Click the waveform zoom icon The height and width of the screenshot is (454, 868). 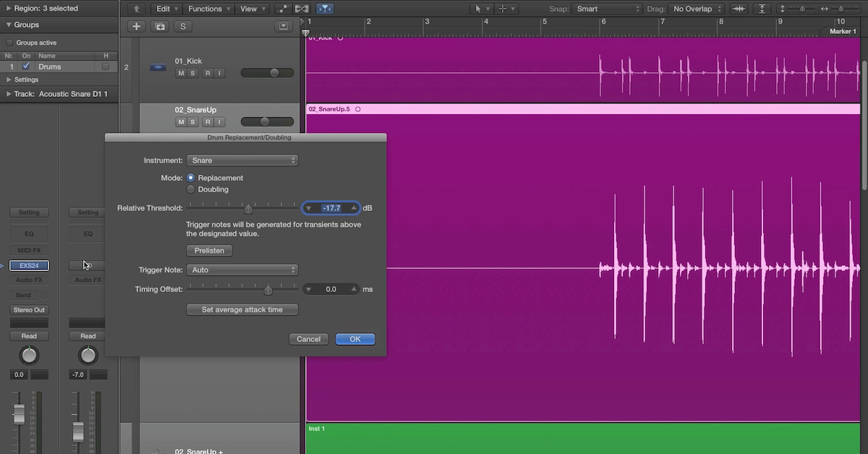pos(739,9)
